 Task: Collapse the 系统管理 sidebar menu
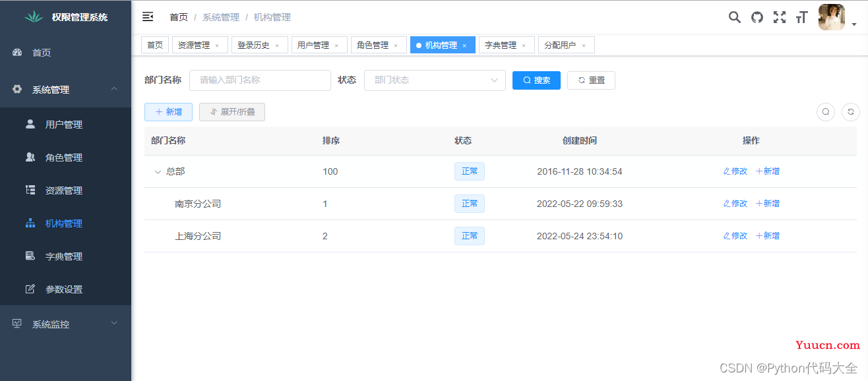[66, 90]
